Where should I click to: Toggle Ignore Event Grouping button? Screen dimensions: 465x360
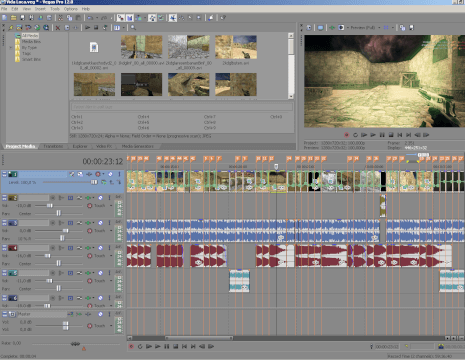click(x=161, y=18)
